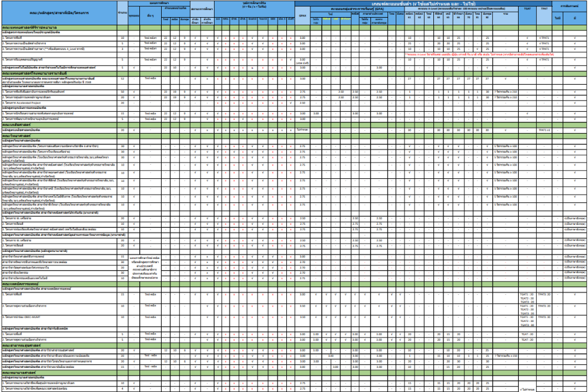
Task: Click the TGAT1: 20 score cell
Action: pyautogui.click(x=526, y=294)
